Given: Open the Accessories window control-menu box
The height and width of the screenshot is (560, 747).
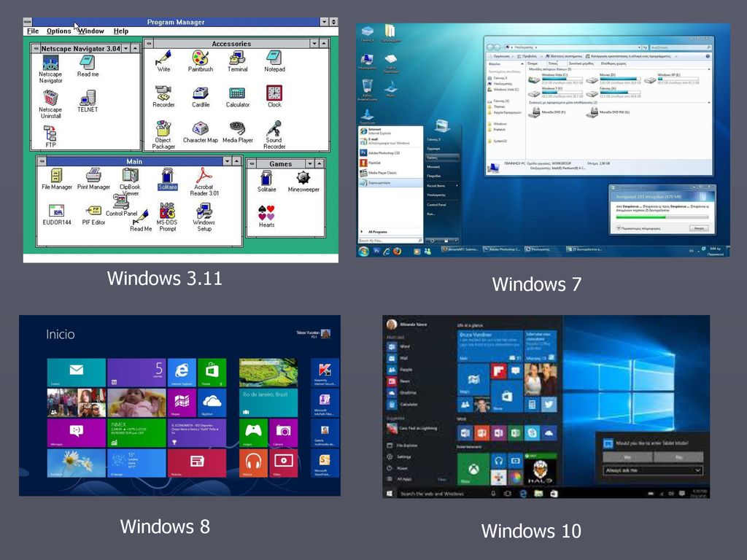Looking at the screenshot, I should (149, 43).
